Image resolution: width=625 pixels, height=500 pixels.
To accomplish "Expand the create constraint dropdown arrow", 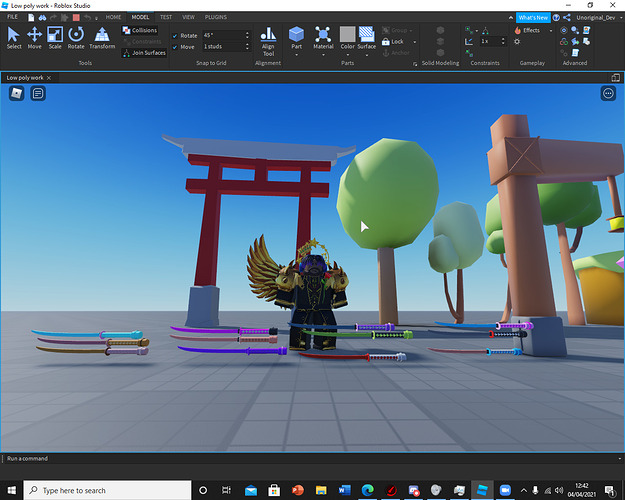I will [x=477, y=31].
